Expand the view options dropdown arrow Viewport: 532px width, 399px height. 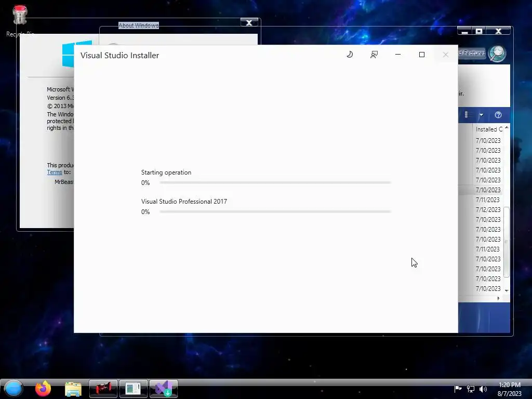(481, 115)
